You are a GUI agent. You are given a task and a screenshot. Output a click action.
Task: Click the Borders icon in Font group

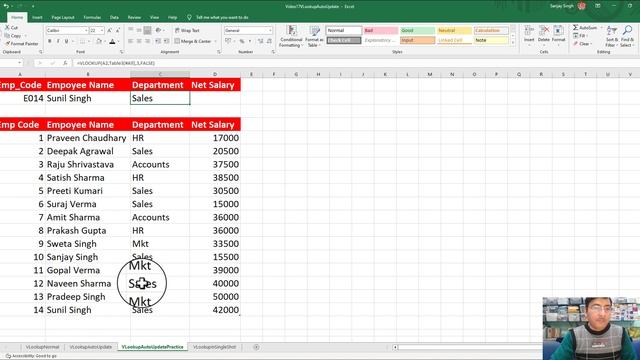click(x=82, y=41)
